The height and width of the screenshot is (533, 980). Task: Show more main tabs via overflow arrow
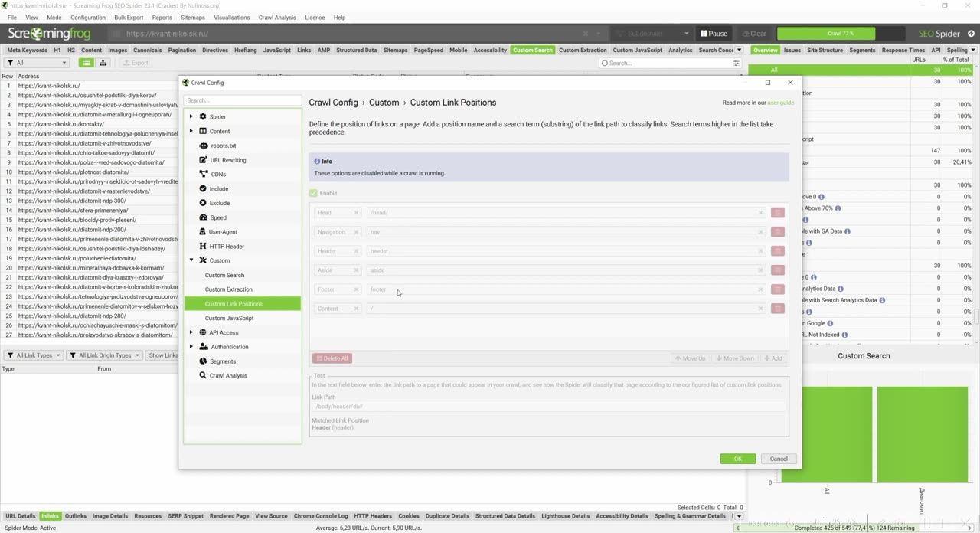point(739,50)
